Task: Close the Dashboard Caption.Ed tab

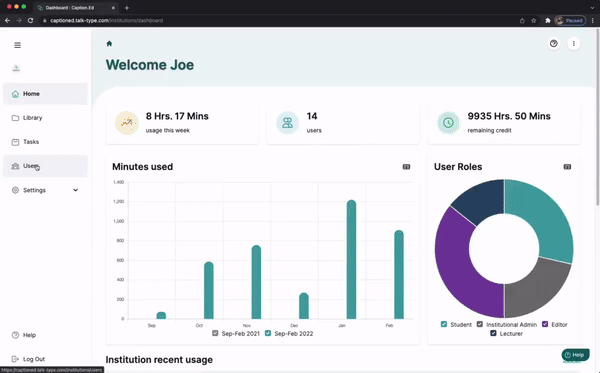Action: 113,8
